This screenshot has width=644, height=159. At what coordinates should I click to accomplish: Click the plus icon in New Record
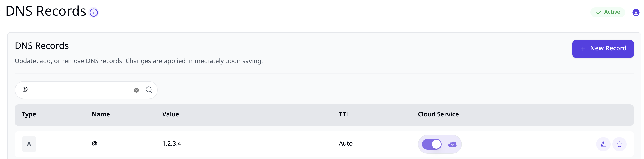(x=583, y=49)
